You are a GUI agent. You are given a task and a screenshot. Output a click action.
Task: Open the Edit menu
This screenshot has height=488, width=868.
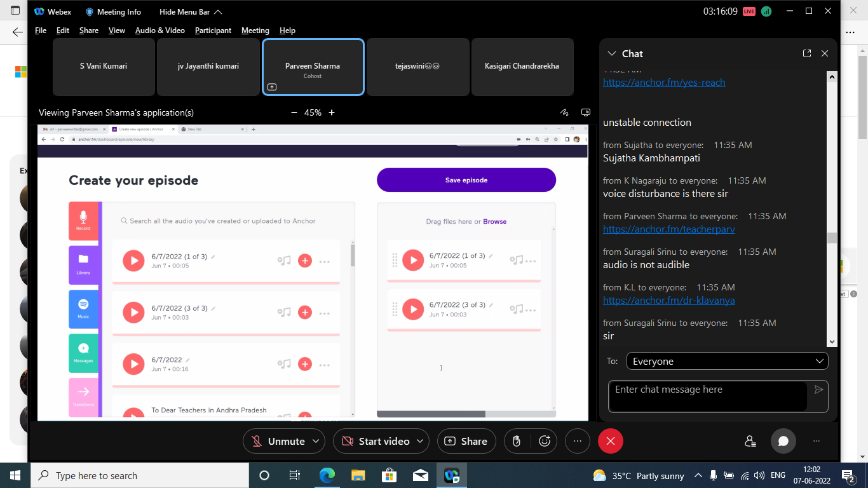[x=63, y=30]
